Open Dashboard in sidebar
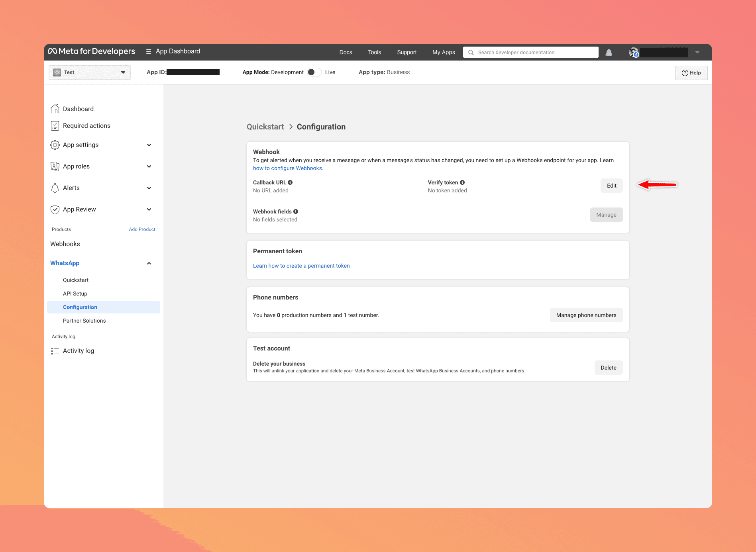 pos(78,109)
